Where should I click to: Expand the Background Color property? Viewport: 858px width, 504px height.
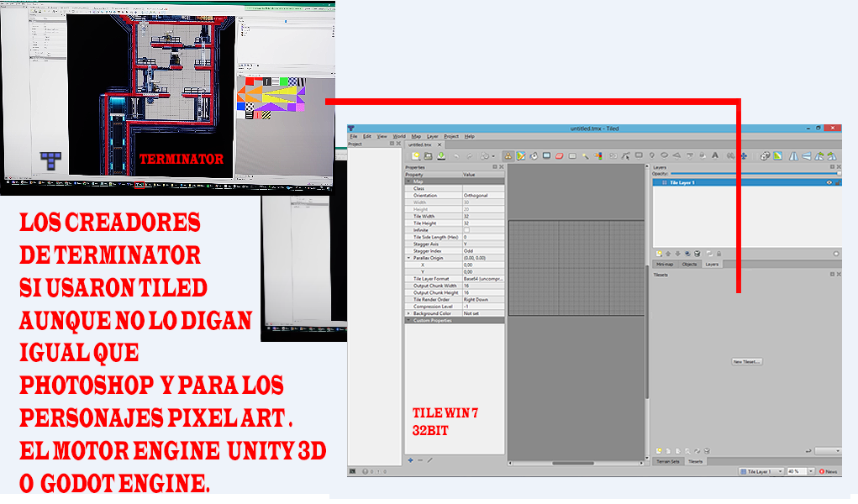(408, 313)
